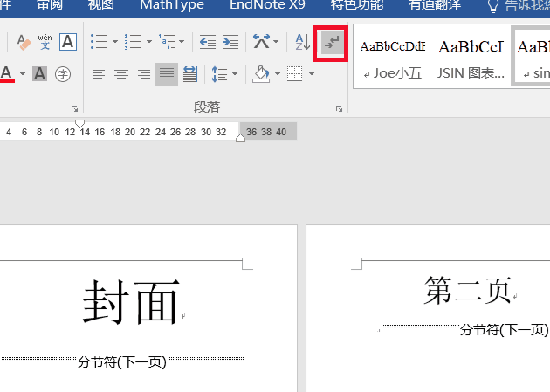Screen dimensions: 550x392
Task: Open the 审阅 ribbon tab
Action: [50, 5]
